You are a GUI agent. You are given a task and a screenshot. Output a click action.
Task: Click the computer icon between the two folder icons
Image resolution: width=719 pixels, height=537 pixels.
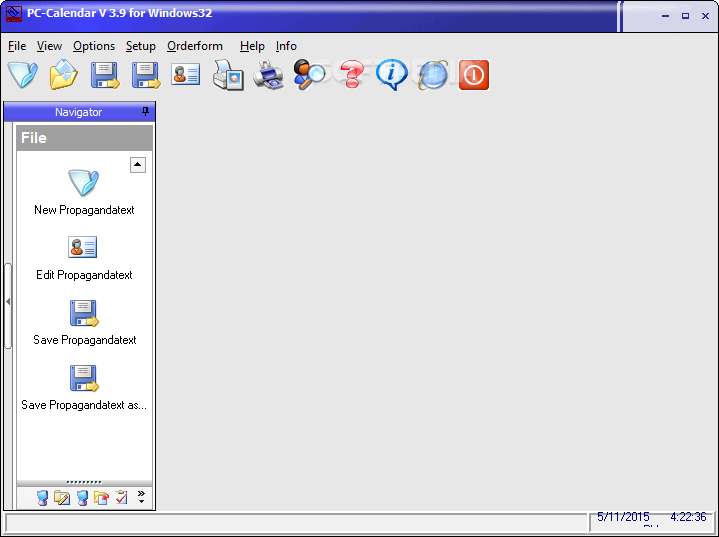pos(83,498)
